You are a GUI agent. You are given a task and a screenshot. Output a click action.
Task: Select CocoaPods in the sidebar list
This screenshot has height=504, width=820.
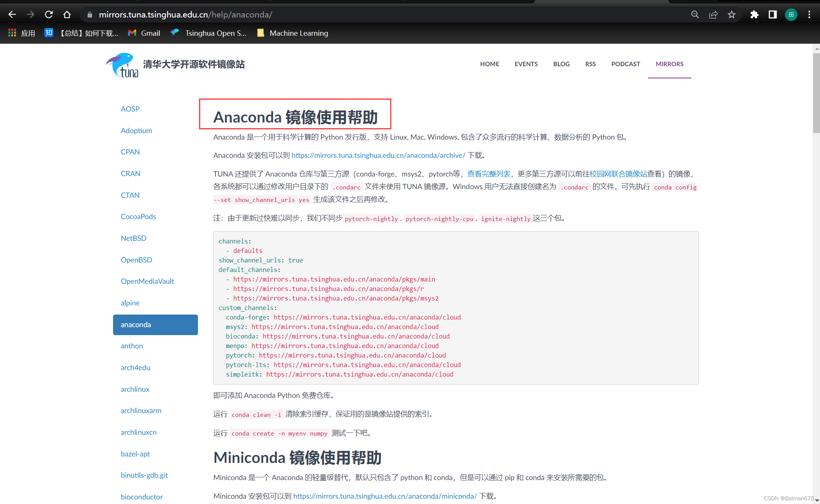[138, 216]
